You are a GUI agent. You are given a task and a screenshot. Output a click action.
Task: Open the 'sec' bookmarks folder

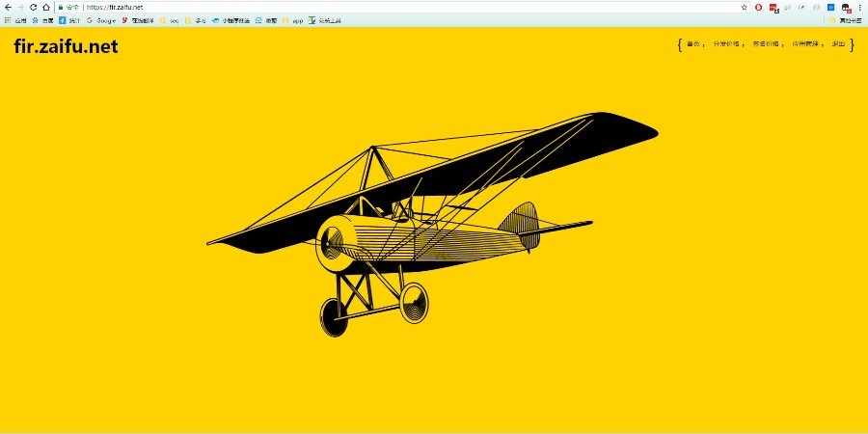[x=170, y=20]
